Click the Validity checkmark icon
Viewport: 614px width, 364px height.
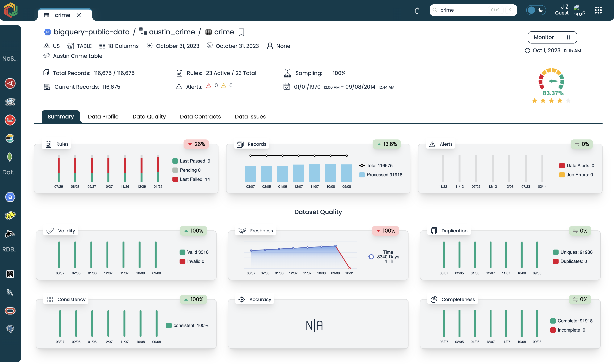click(50, 231)
